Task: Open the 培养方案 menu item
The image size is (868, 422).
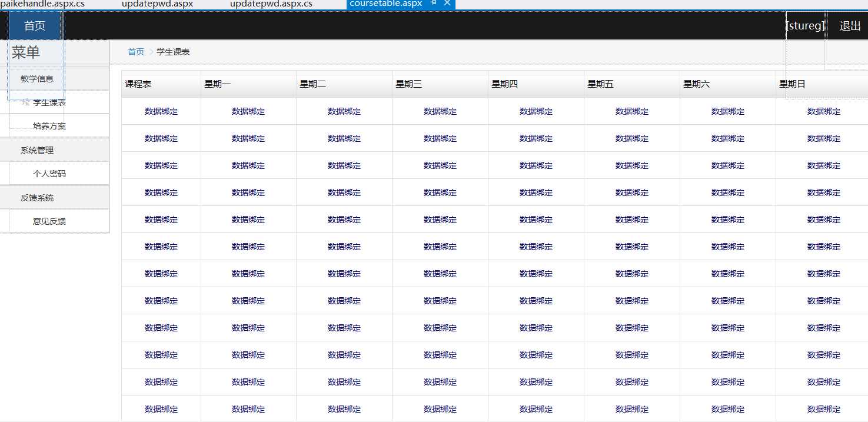Action: click(49, 126)
